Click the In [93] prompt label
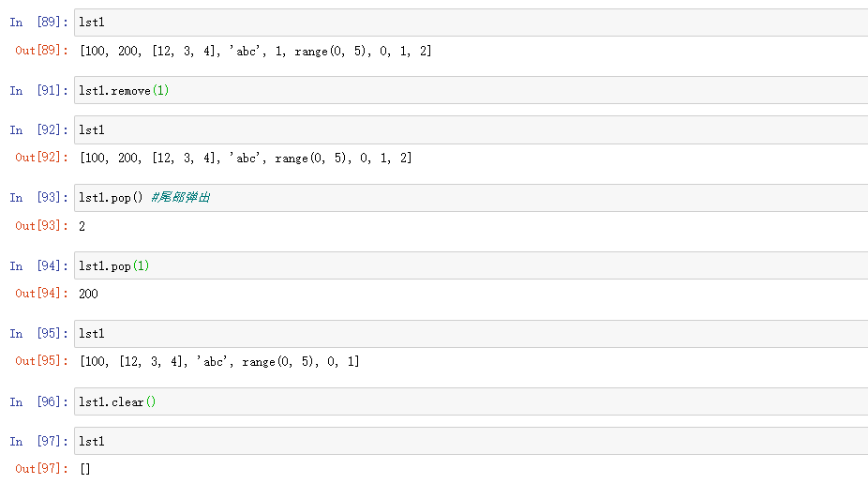The height and width of the screenshot is (484, 868). pyautogui.click(x=39, y=198)
